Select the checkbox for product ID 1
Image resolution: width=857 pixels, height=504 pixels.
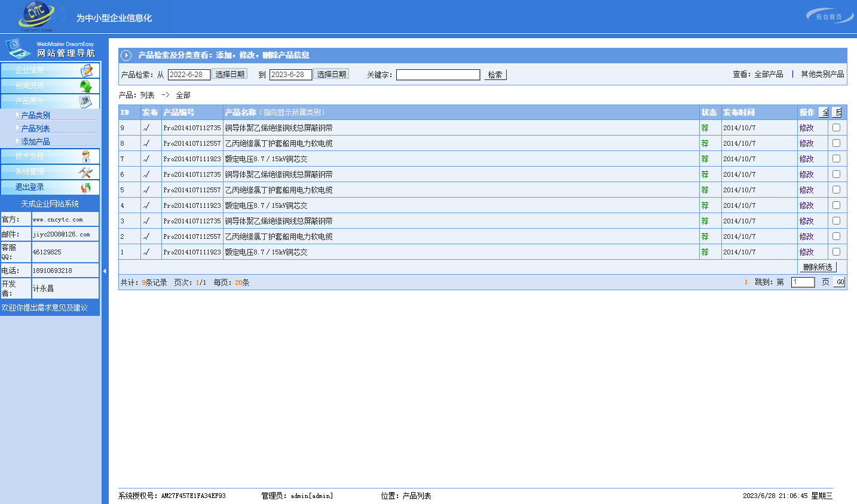pyautogui.click(x=836, y=252)
